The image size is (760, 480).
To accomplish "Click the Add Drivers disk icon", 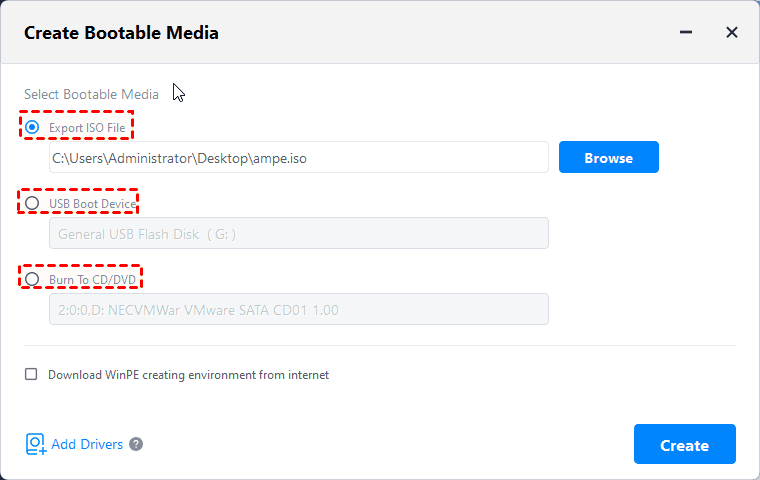I will pos(35,444).
